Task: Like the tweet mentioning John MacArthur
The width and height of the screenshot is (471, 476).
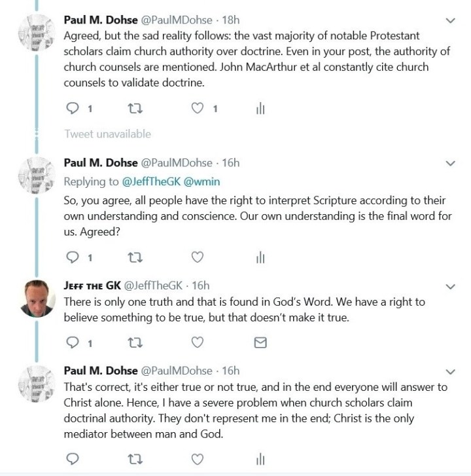Action: pos(198,109)
